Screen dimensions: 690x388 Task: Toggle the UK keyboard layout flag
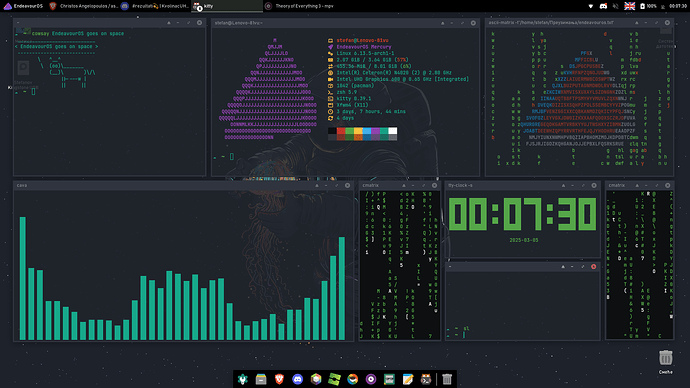(x=630, y=6)
